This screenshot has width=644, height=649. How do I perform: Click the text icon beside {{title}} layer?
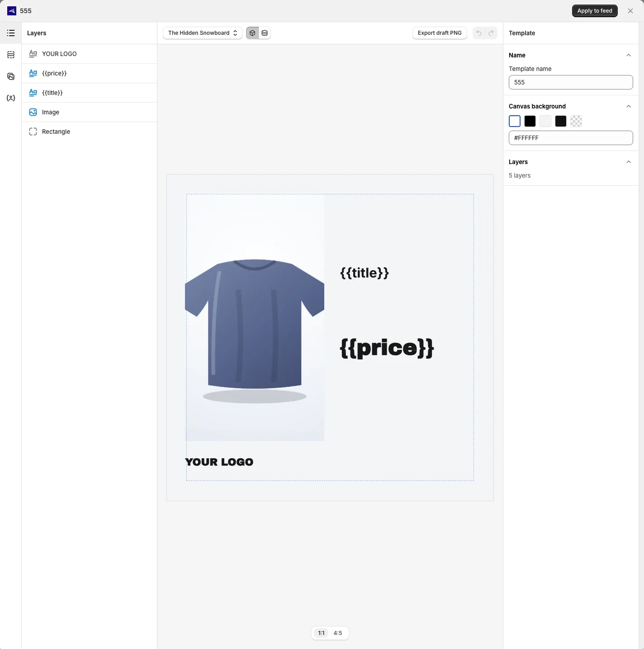(x=33, y=93)
